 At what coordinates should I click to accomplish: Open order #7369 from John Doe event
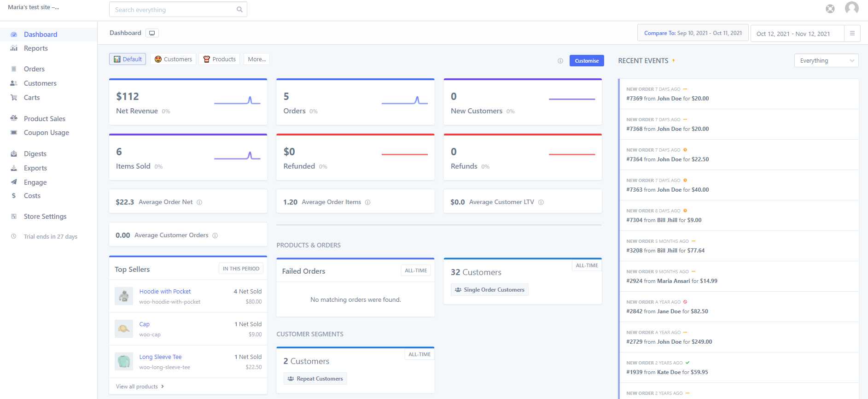[x=739, y=94]
